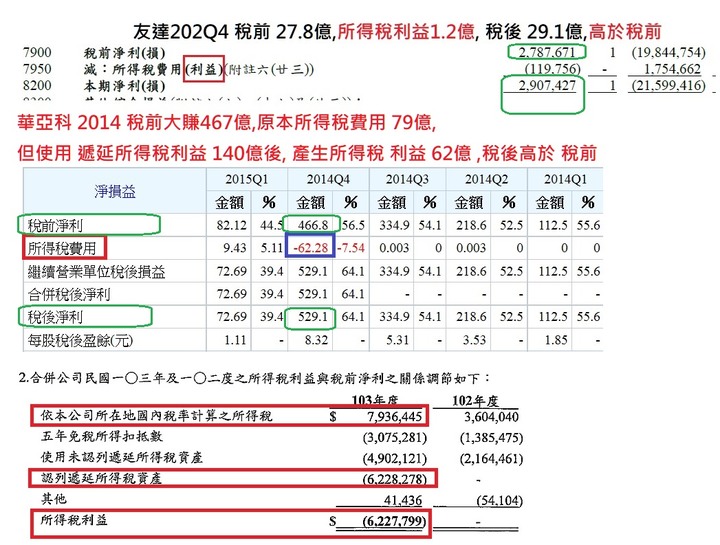Viewport: 720px width, 545px height.
Task: Select the 稅前淨利(損) label in row 7900
Action: click(x=124, y=53)
